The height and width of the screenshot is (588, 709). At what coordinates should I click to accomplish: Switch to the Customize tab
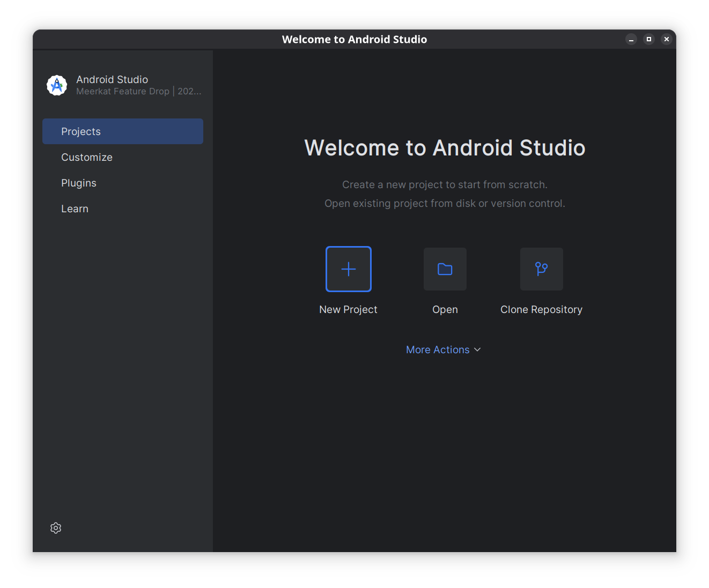coord(123,157)
